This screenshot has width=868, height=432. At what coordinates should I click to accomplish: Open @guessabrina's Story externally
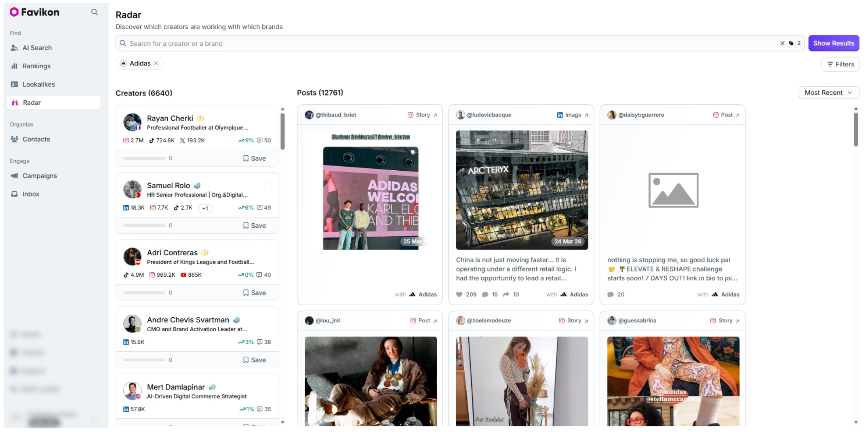point(737,321)
